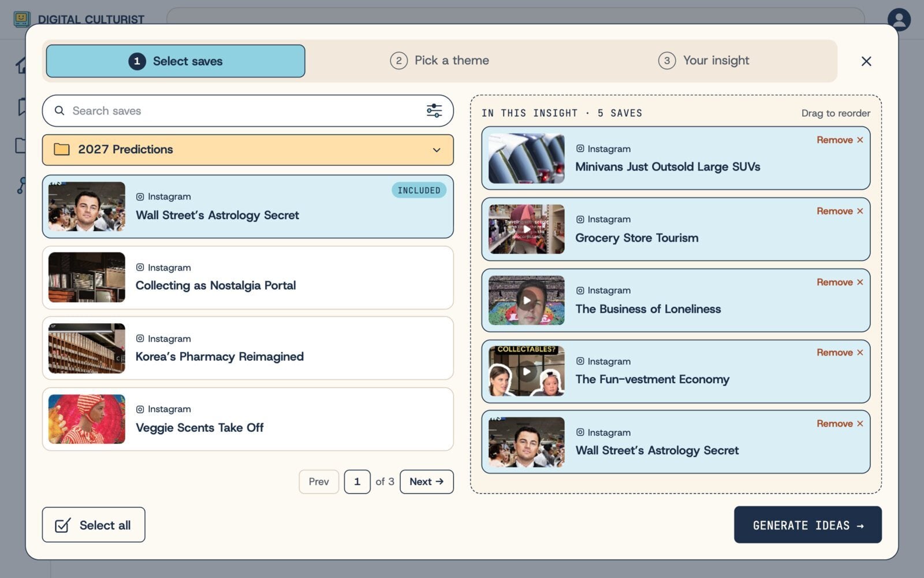The width and height of the screenshot is (924, 578).
Task: Select the Veggie Scents Take Off save
Action: tap(248, 419)
